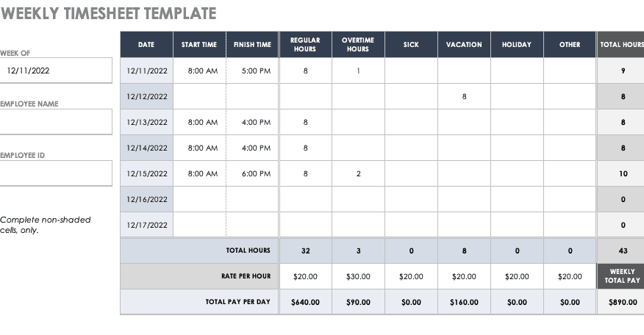This screenshot has height=335, width=644.
Task: Select the 5:00 PM finish time cell
Action: point(252,71)
